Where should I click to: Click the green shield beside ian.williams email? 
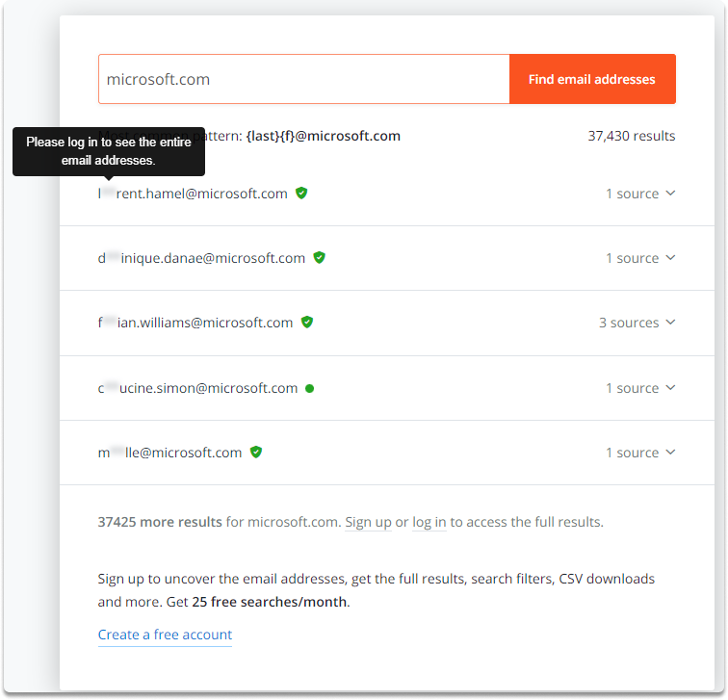pos(307,323)
